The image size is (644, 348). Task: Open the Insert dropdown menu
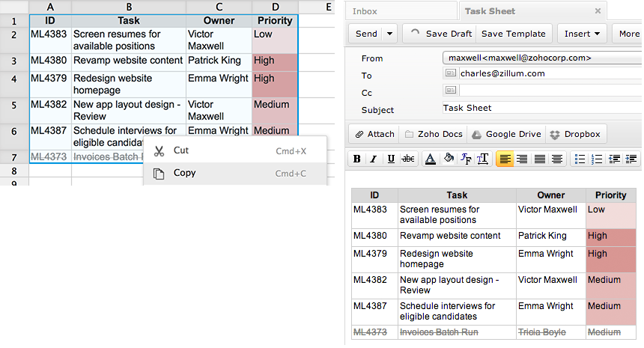tap(582, 34)
